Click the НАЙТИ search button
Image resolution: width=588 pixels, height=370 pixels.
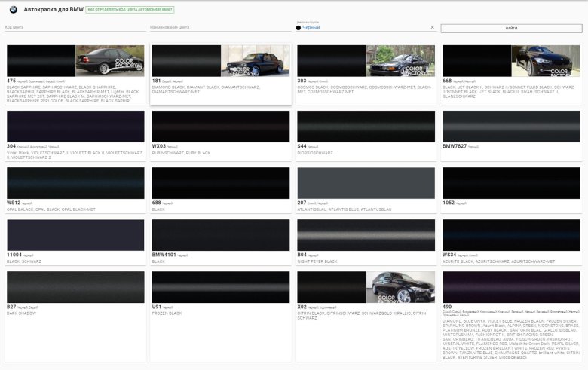pyautogui.click(x=511, y=28)
